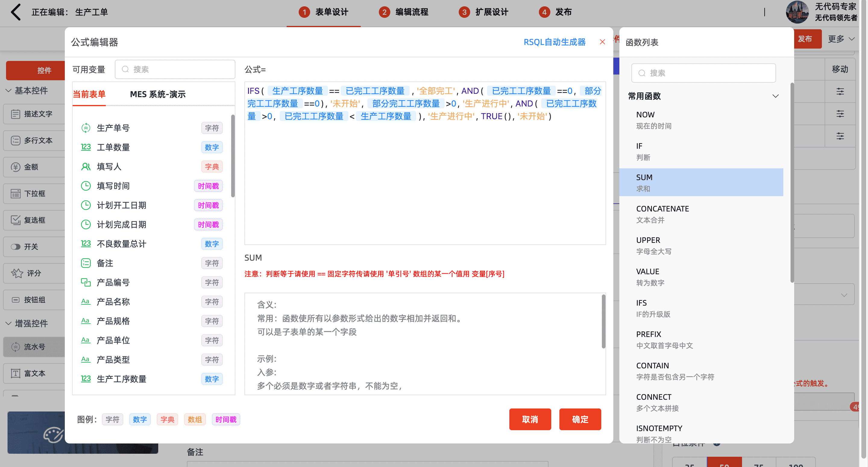Click the 流水号 control icon

pos(15,347)
